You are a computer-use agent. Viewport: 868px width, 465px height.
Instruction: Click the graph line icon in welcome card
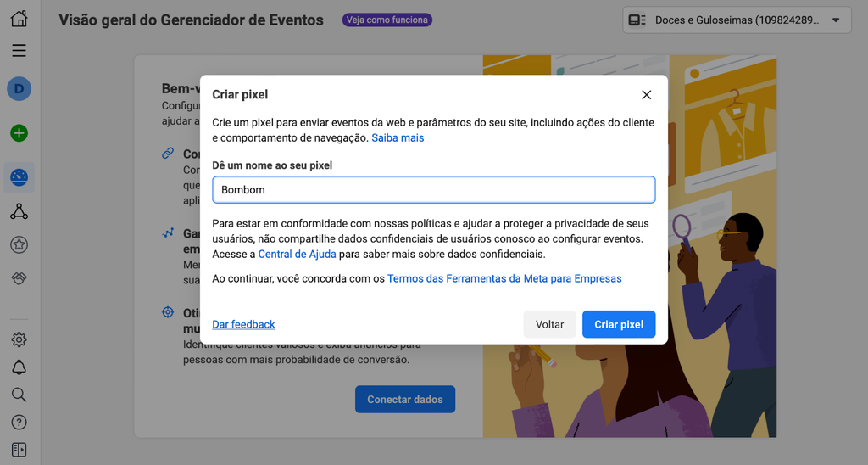coord(168,232)
